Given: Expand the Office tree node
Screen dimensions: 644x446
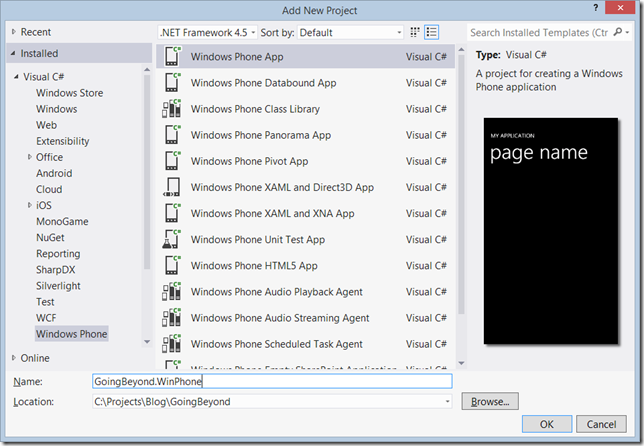Looking at the screenshot, I should (x=30, y=157).
